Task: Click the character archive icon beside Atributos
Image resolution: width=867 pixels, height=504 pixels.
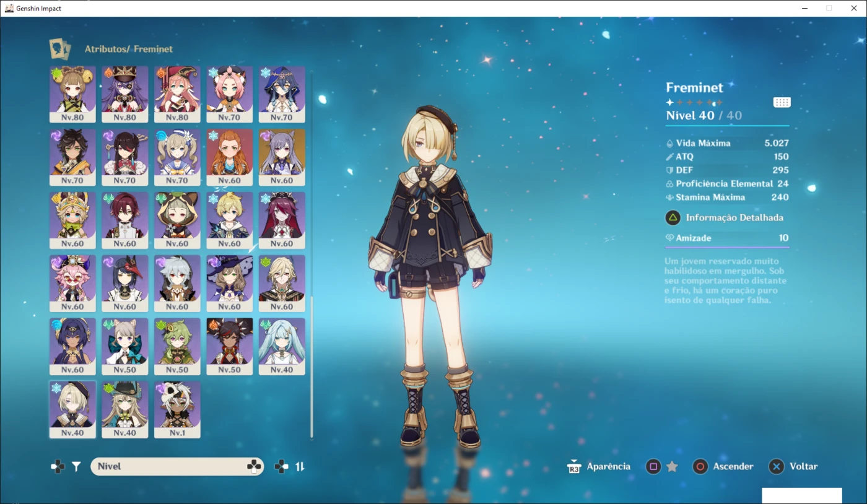Action: click(60, 49)
